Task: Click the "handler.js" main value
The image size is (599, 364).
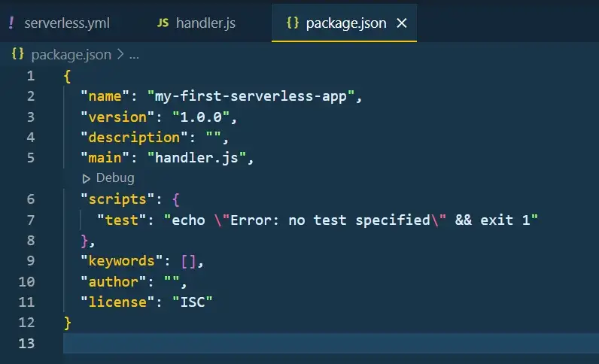Action: (x=196, y=158)
